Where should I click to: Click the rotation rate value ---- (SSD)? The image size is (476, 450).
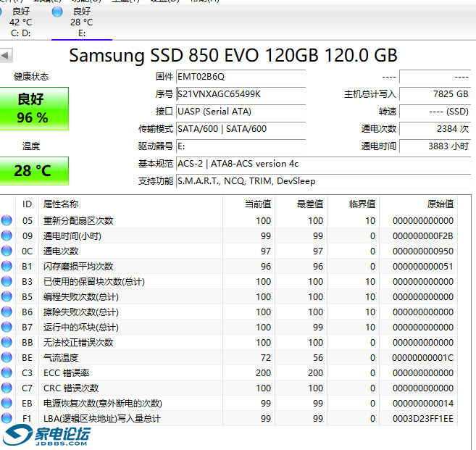(435, 112)
